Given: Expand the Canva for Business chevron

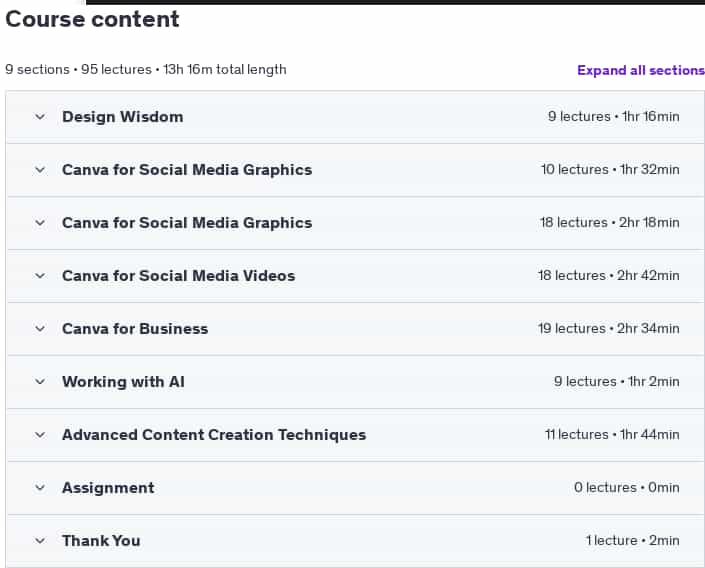Looking at the screenshot, I should coord(40,329).
